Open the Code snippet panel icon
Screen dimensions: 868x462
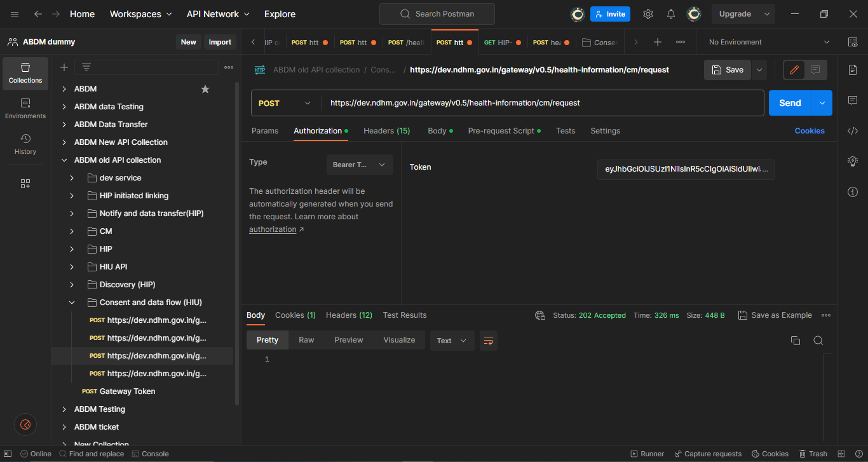point(853,131)
